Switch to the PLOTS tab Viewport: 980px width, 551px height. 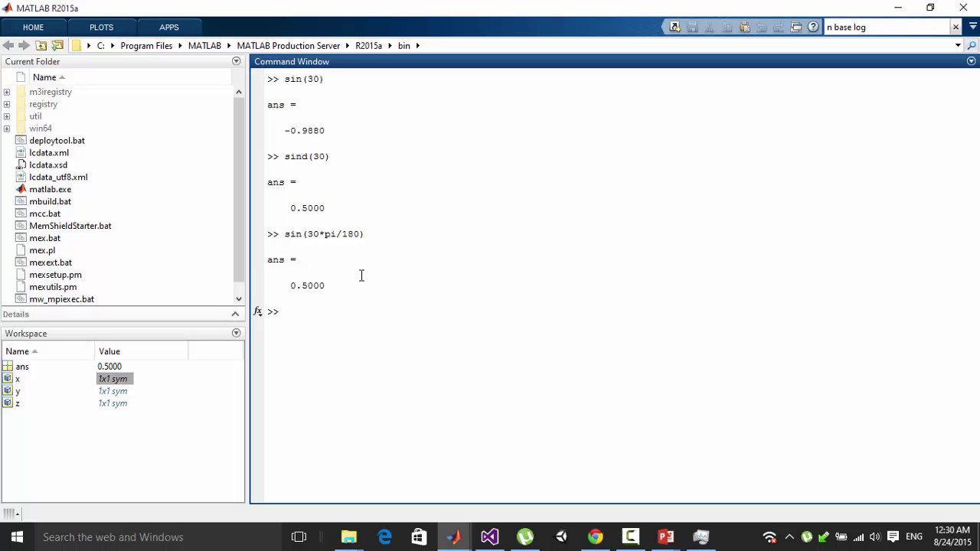(101, 28)
